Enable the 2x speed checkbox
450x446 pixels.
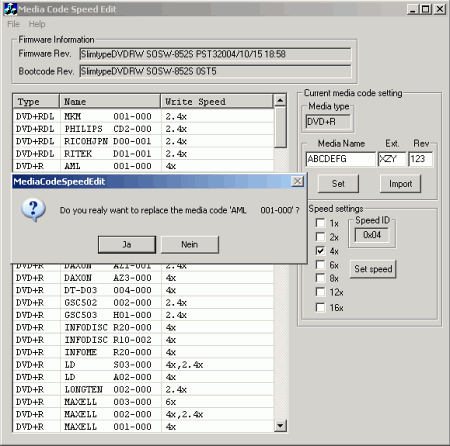[x=320, y=237]
